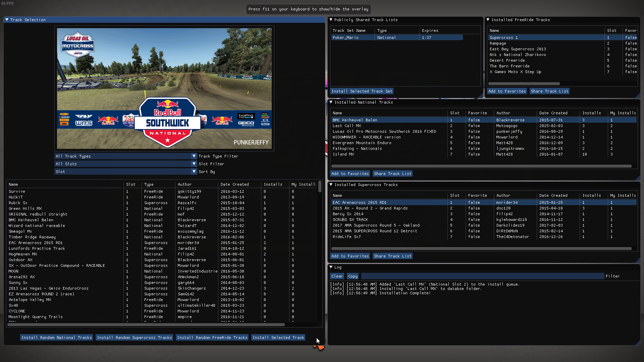This screenshot has height=362, width=644.
Task: Collapse Installed Supercross Tracks panel triangle
Action: point(331,185)
